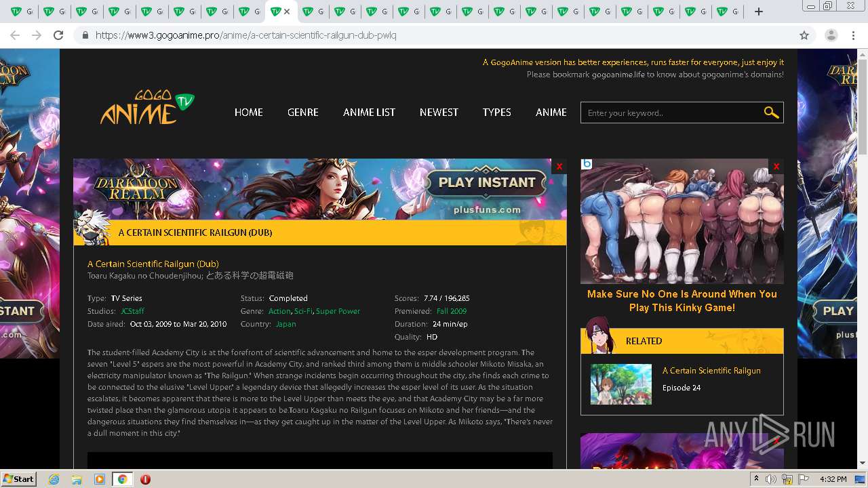Click the volume speaker tray icon
This screenshot has height=488, width=868.
[x=771, y=479]
